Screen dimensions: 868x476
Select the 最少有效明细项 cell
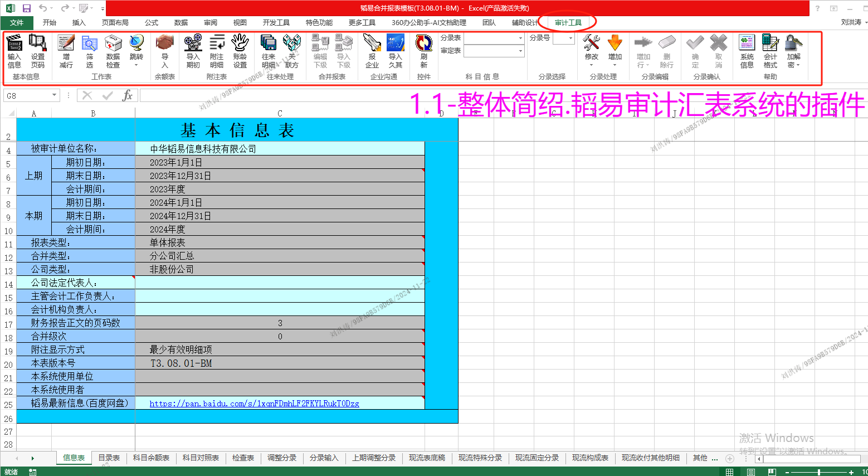[280, 349]
